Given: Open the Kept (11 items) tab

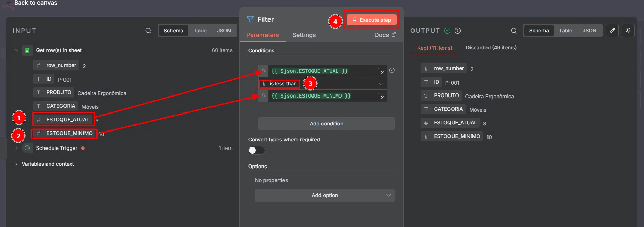Looking at the screenshot, I should (435, 48).
